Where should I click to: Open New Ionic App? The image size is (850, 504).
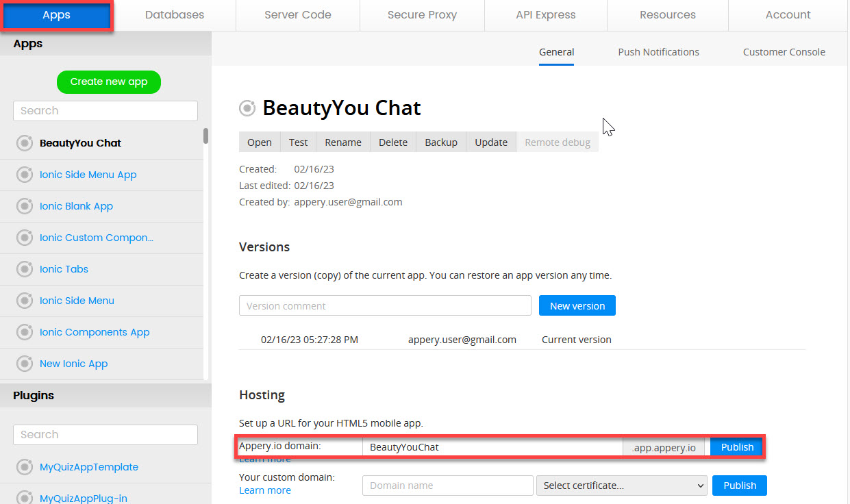[74, 364]
